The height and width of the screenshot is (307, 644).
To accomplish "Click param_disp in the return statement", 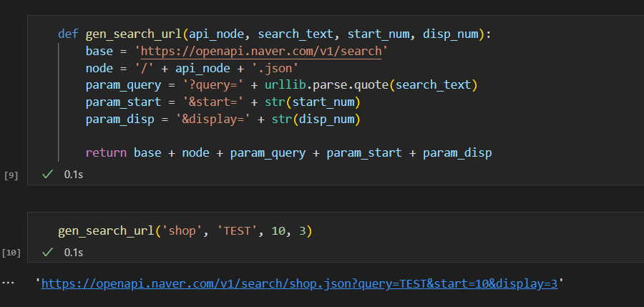I will pyautogui.click(x=457, y=153).
